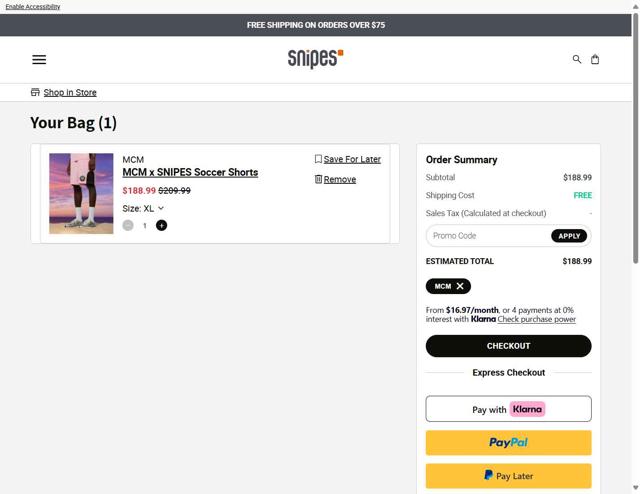Viewport: 640px width, 494px height.
Task: Click the Your Bag (1) heading
Action: [73, 122]
